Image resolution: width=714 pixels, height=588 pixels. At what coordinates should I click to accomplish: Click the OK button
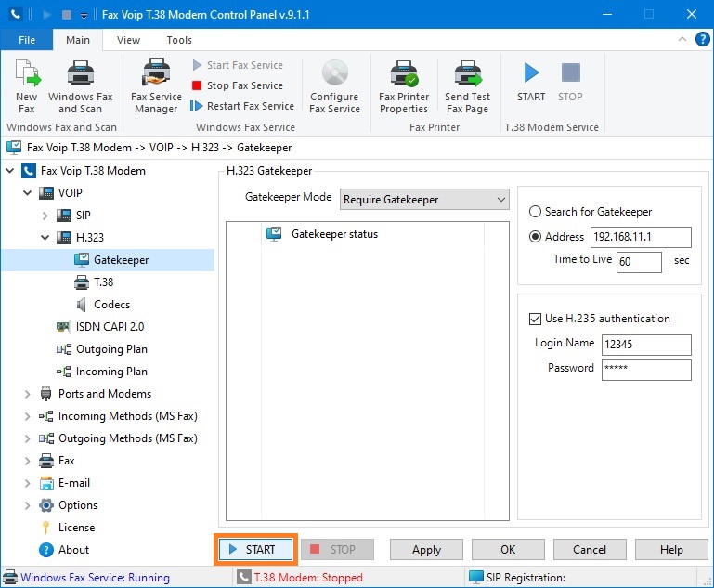[x=508, y=550]
